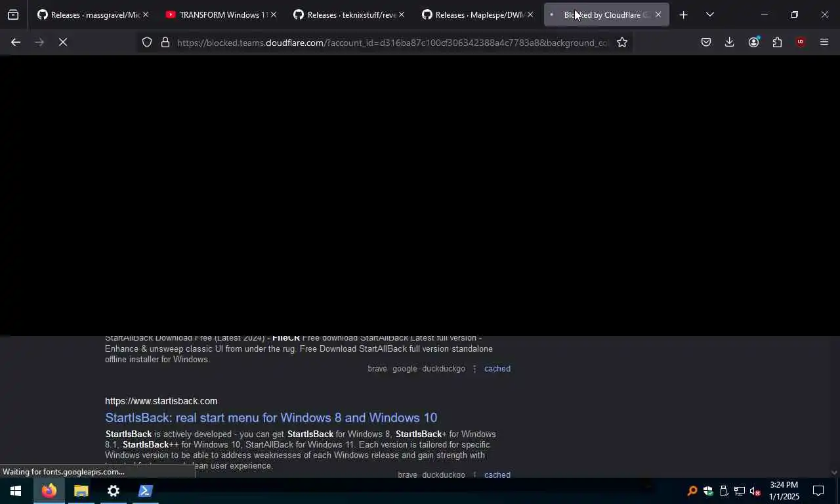
Task: Open the Firefox downloads panel
Action: (x=729, y=42)
